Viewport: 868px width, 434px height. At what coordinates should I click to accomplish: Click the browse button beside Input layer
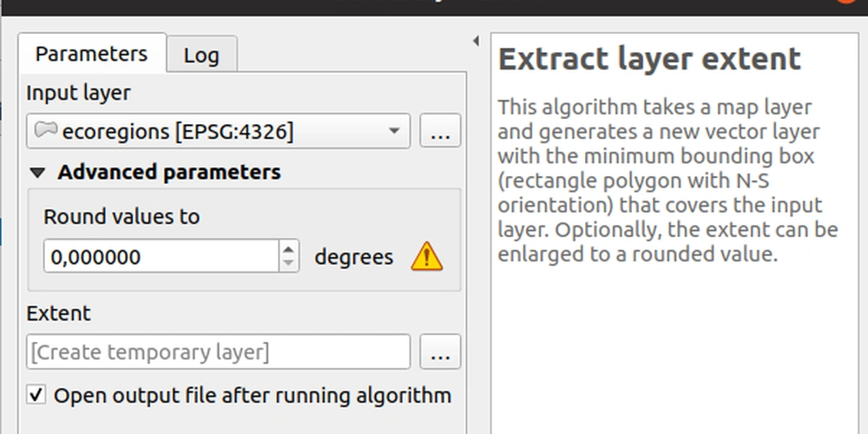point(440,132)
